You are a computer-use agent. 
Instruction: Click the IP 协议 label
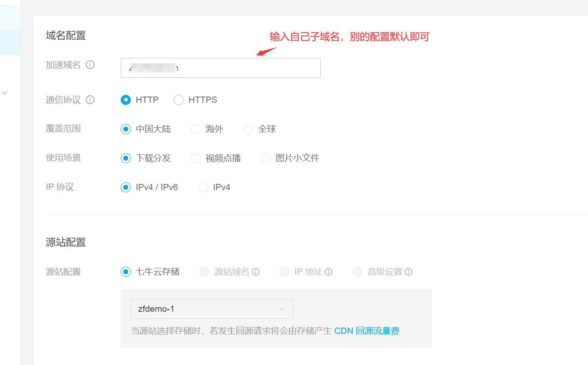[60, 187]
